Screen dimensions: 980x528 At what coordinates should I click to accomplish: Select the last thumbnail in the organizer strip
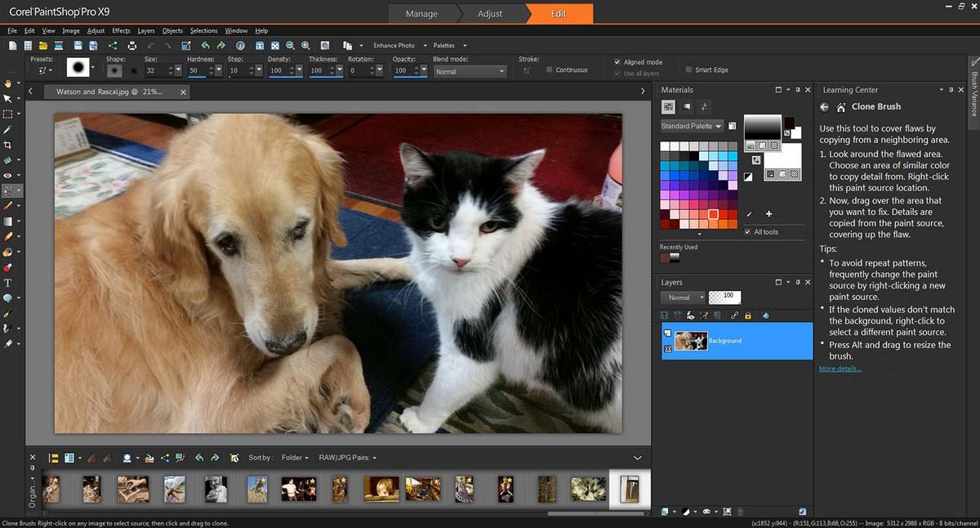point(630,488)
